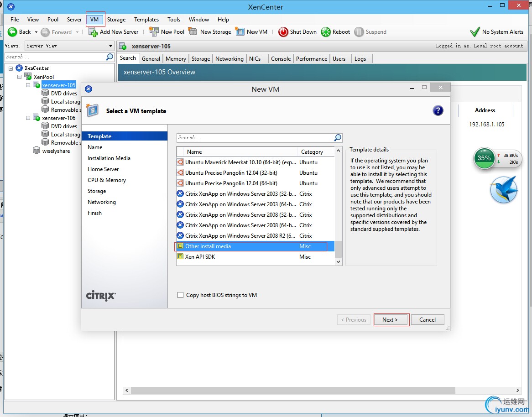Collapse the XenPool tree node
Image resolution: width=532 pixels, height=417 pixels.
click(20, 77)
